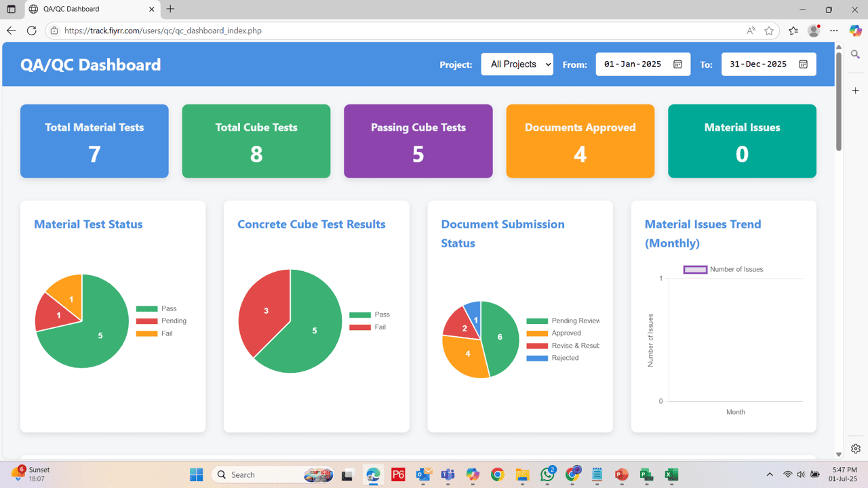The height and width of the screenshot is (488, 868).
Task: Open the Edge ellipsis menu
Action: pos(834,30)
